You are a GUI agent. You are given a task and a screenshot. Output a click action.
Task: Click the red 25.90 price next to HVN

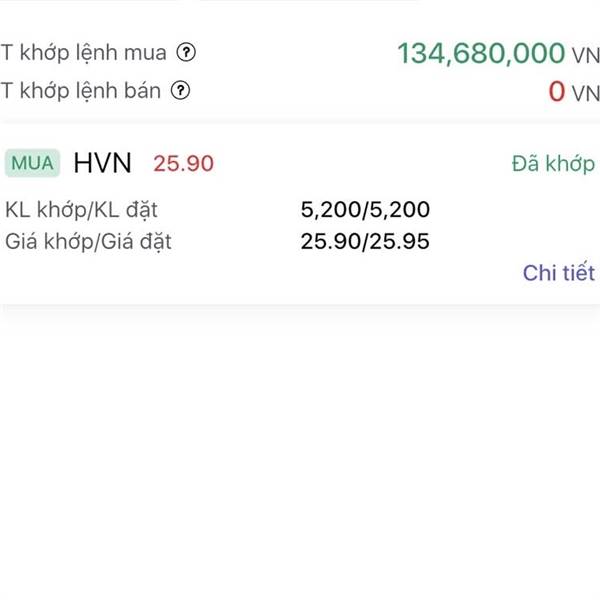pos(183,163)
